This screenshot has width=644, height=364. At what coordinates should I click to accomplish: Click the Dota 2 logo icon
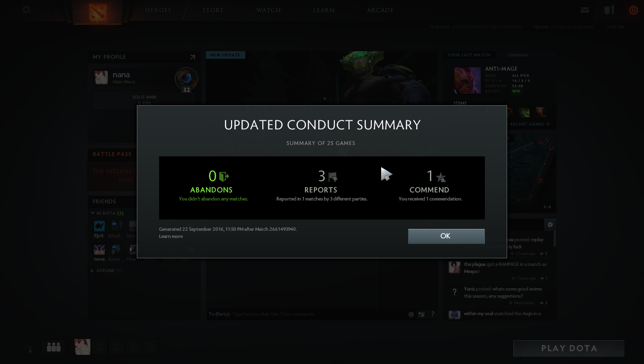pyautogui.click(x=98, y=11)
